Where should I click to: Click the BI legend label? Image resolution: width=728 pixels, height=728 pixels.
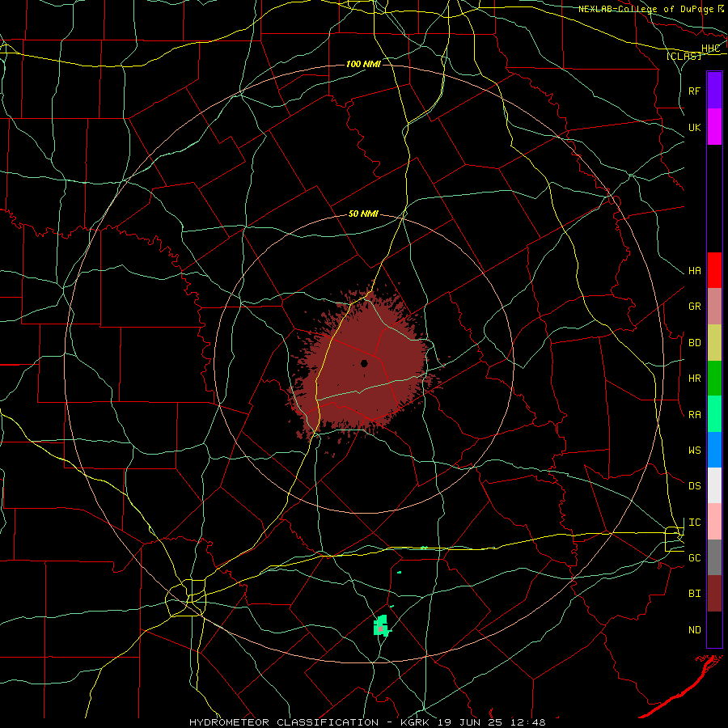tap(694, 594)
